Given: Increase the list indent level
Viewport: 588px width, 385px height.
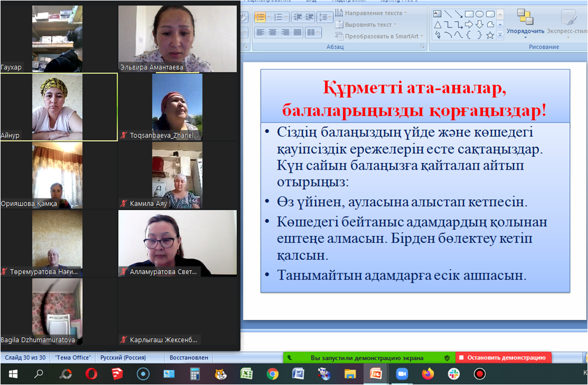Looking at the screenshot, I should point(310,17).
